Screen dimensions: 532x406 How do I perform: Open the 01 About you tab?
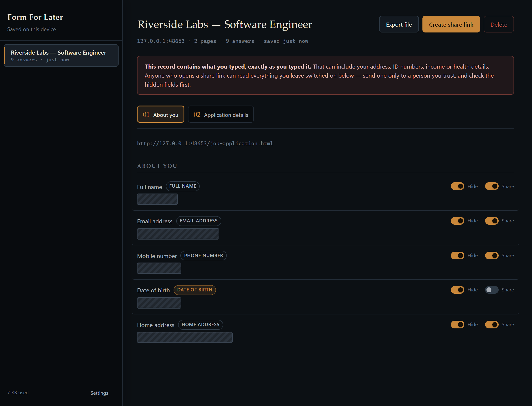coord(161,114)
